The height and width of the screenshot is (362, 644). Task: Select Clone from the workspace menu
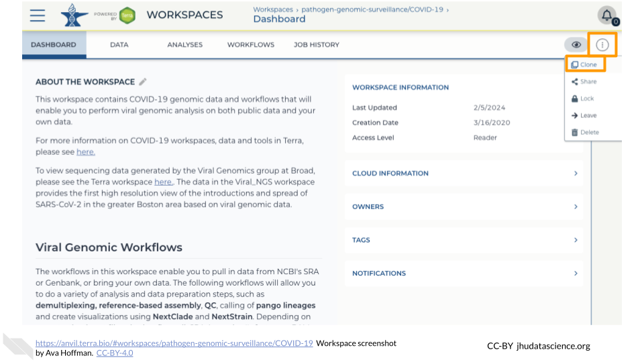tap(584, 64)
